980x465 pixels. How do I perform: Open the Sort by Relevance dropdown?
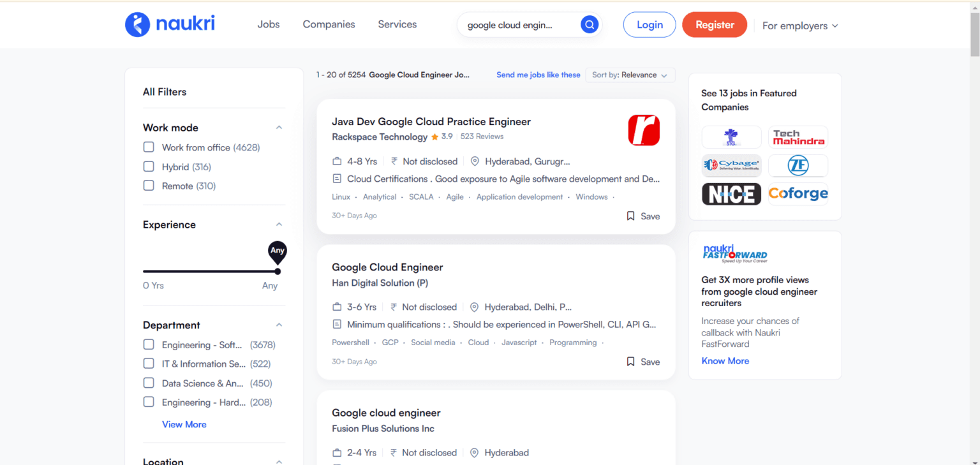pyautogui.click(x=630, y=75)
